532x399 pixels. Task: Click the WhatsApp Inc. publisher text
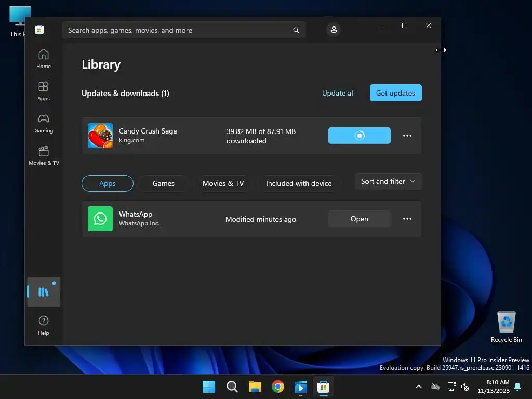click(x=139, y=223)
